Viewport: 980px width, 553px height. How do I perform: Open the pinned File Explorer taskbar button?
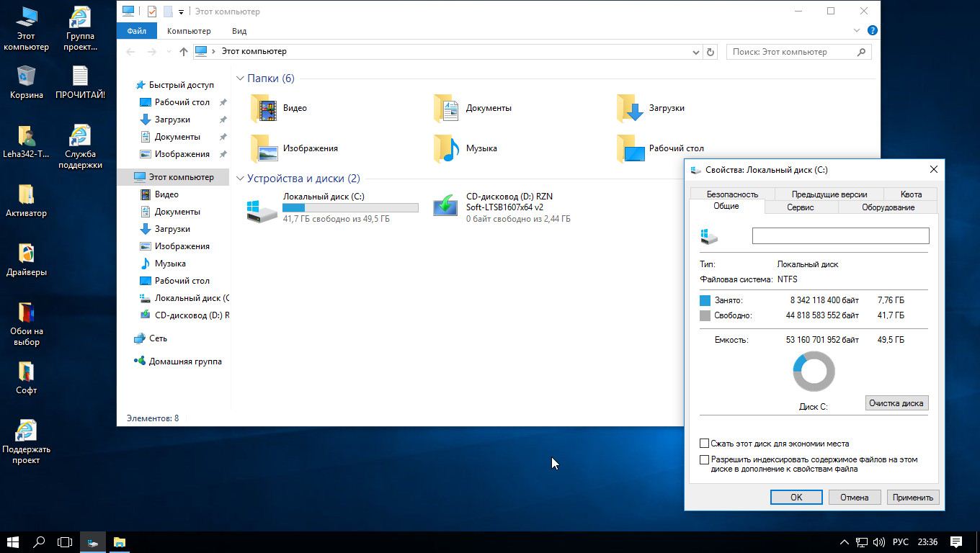point(120,542)
